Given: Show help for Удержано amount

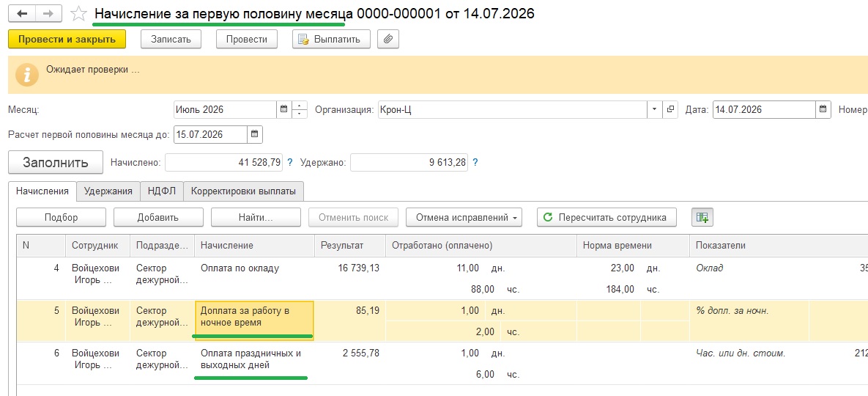Looking at the screenshot, I should [x=475, y=163].
